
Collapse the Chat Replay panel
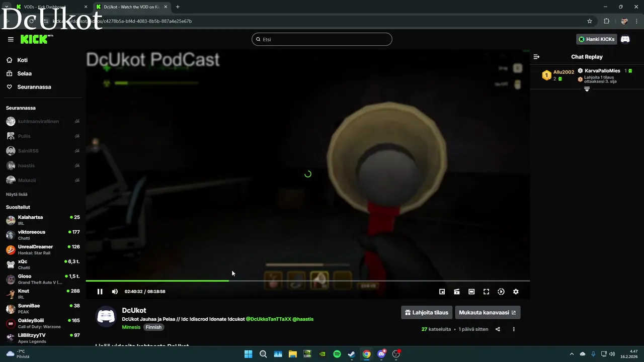pyautogui.click(x=536, y=57)
